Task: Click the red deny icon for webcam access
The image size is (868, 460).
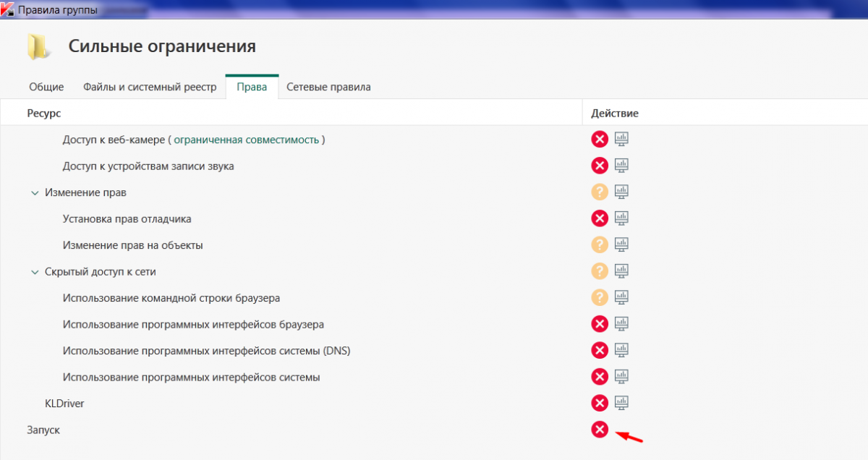Action: click(600, 139)
